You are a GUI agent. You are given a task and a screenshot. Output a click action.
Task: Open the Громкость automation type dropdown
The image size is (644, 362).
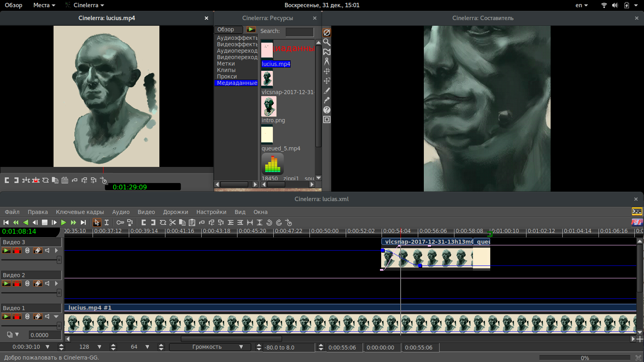tap(210, 347)
